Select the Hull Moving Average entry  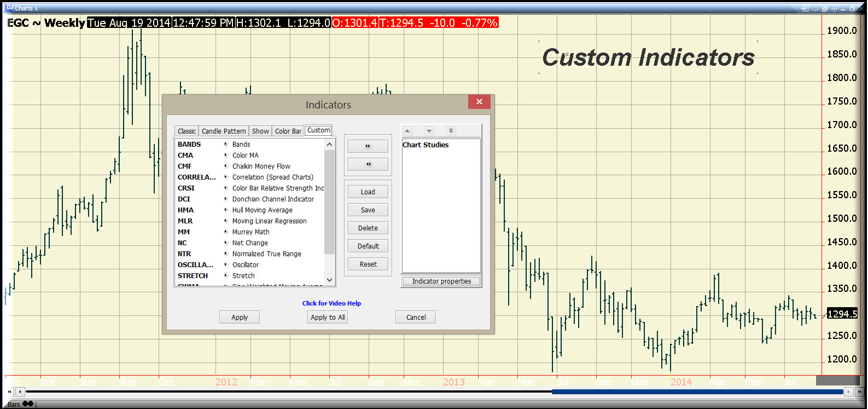(x=262, y=210)
